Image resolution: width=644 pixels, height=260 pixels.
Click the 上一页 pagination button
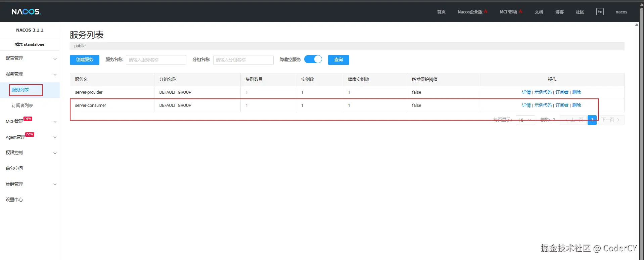tap(573, 120)
